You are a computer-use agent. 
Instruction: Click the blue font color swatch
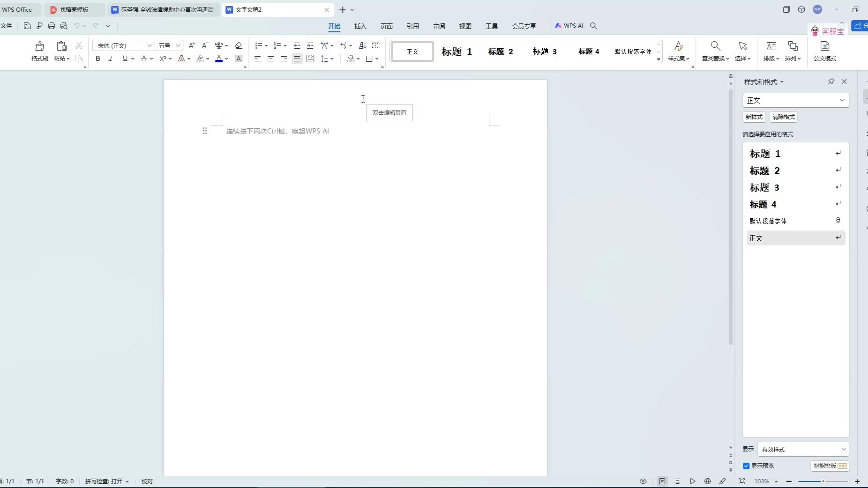click(218, 59)
